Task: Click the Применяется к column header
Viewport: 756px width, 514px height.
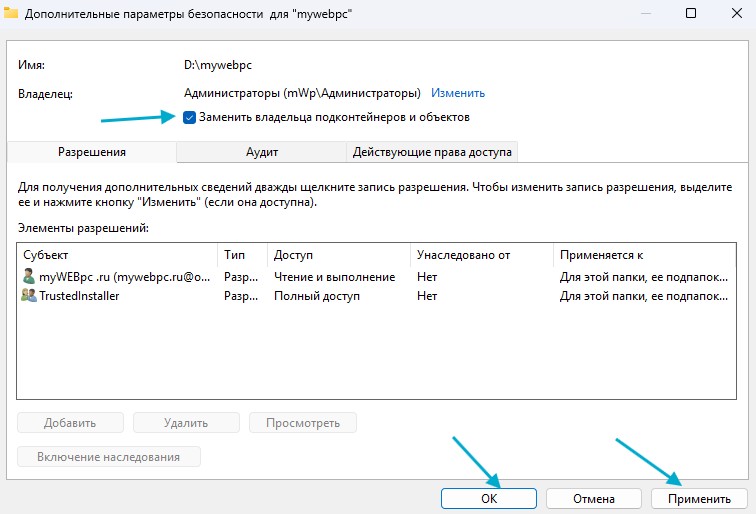Action: coord(645,255)
